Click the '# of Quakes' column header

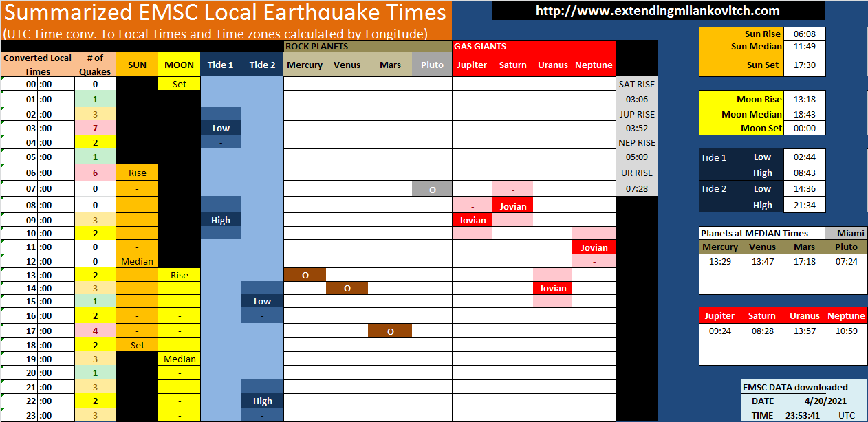click(x=95, y=65)
